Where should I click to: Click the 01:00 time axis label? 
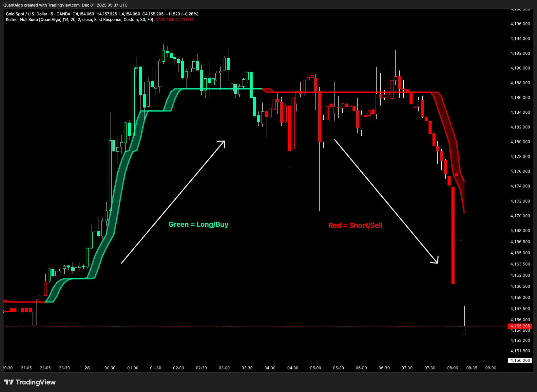click(x=133, y=368)
